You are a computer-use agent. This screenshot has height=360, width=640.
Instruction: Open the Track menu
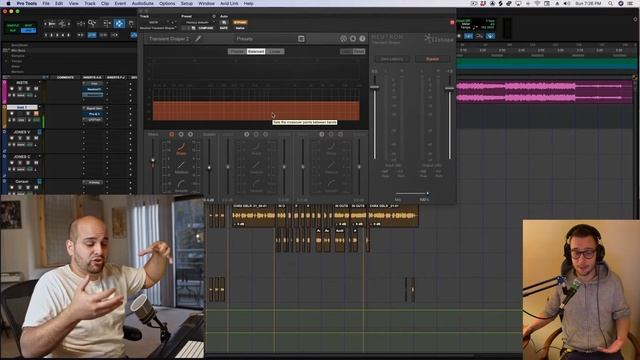click(90, 3)
